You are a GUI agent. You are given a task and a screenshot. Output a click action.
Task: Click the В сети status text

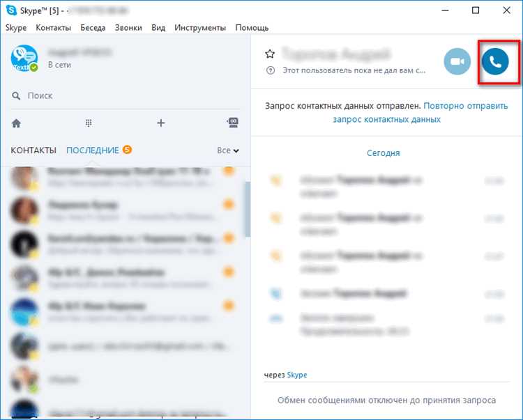click(59, 65)
